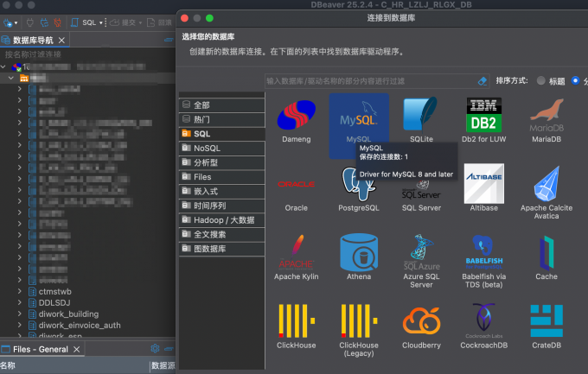Click the 提交 commit toolbar button

click(123, 22)
